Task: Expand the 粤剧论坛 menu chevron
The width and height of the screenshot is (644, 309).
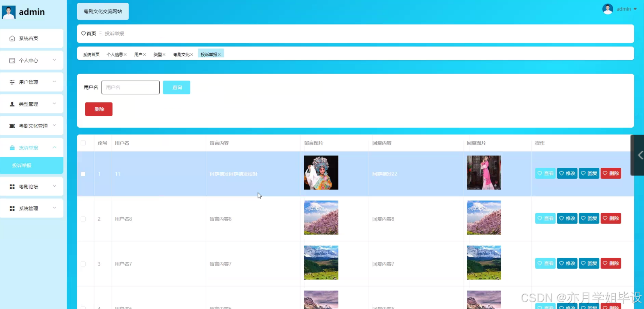Action: (54, 186)
